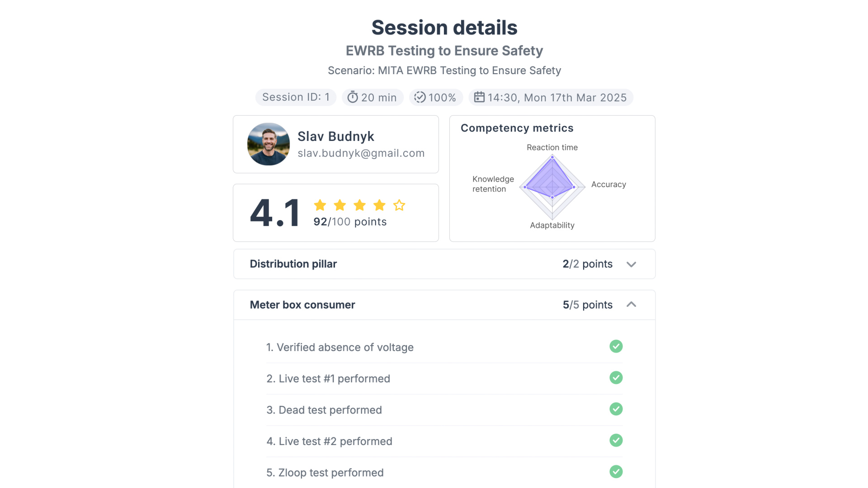Expand the Distribution pillar section chevron
Image resolution: width=868 pixels, height=488 pixels.
631,264
